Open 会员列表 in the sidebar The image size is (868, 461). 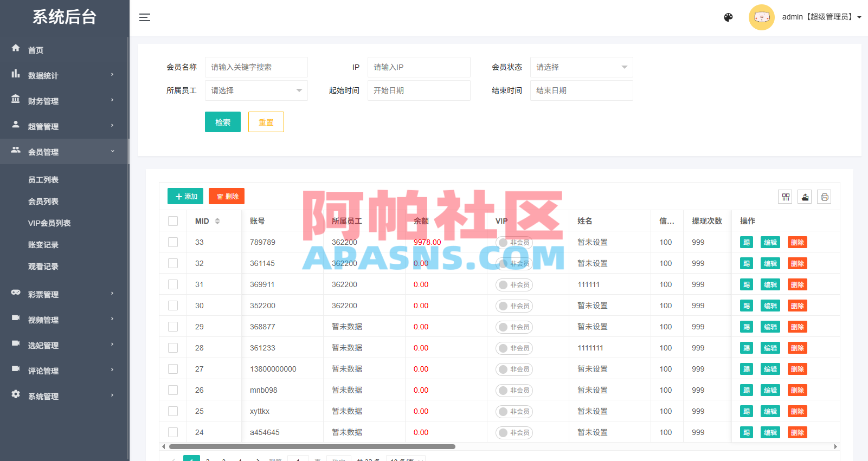[43, 202]
